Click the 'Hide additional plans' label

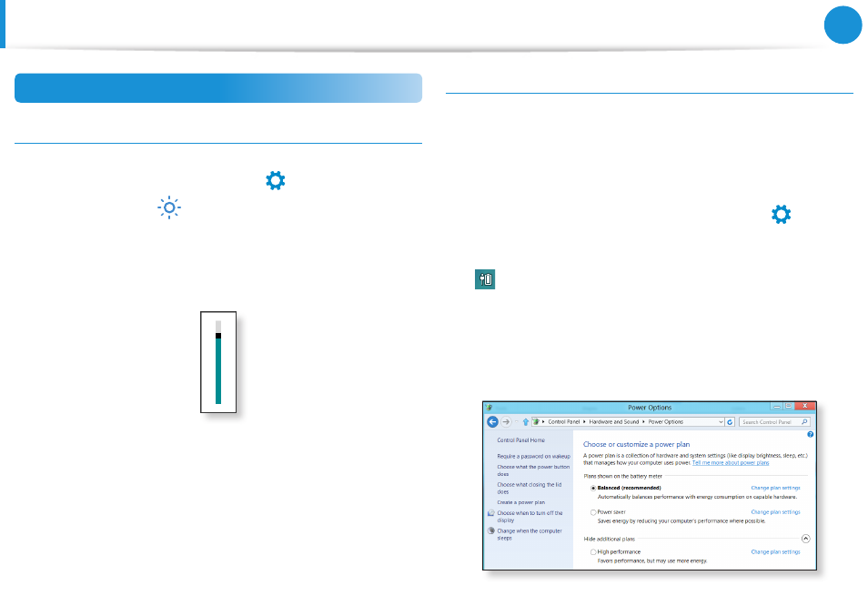[609, 539]
